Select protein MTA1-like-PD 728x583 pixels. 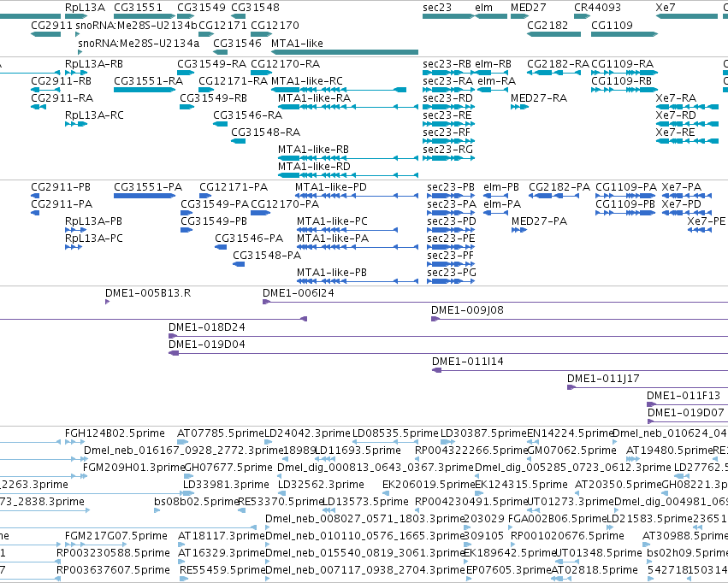pos(331,187)
